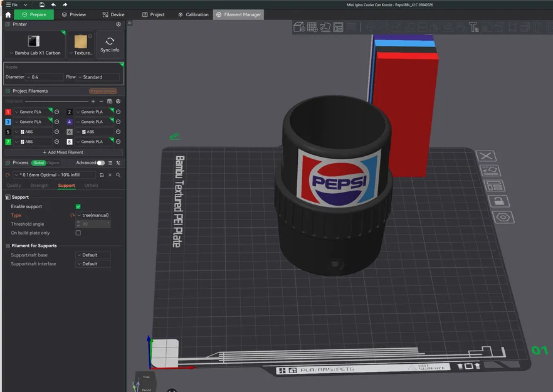Open plate settings hexagon icon

(x=503, y=217)
